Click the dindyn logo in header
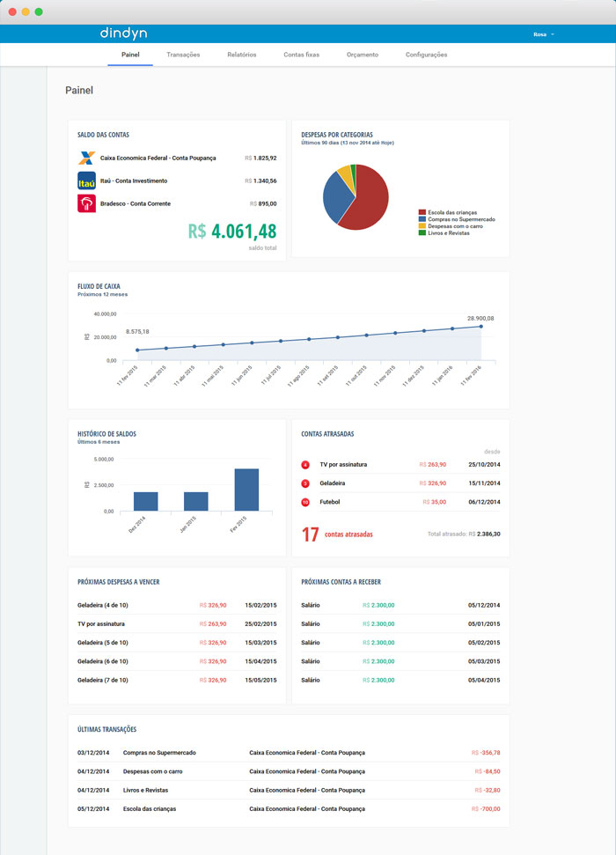 [124, 33]
